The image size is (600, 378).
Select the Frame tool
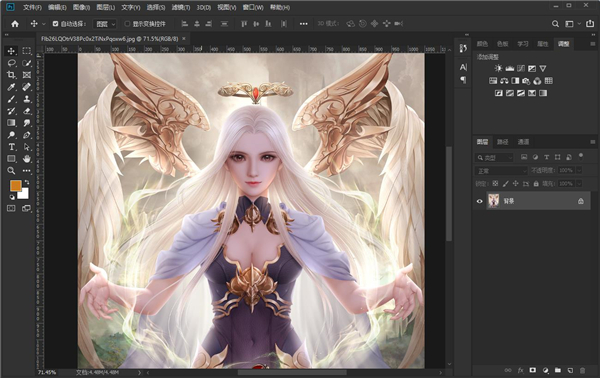26,75
